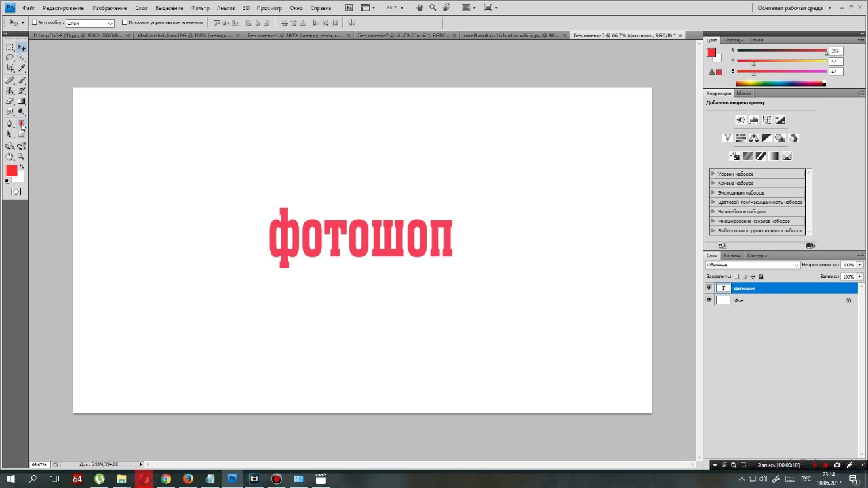Enable the Автовыбор checkbox
Image resolution: width=868 pixels, height=488 pixels.
tap(35, 22)
